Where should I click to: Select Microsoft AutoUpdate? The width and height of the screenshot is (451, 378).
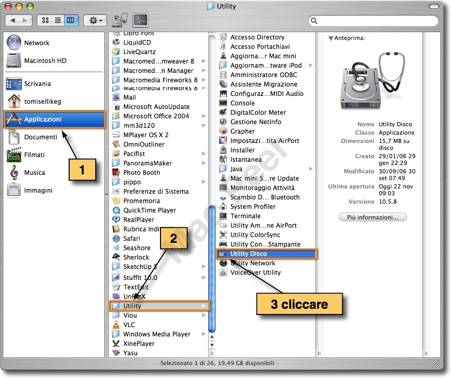pyautogui.click(x=156, y=107)
